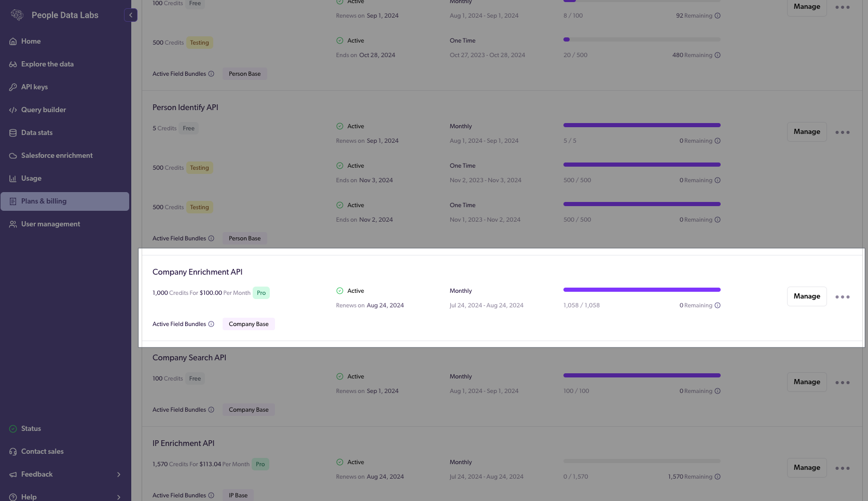Click the Plans & billing icon
This screenshot has width=868, height=501.
tap(13, 201)
